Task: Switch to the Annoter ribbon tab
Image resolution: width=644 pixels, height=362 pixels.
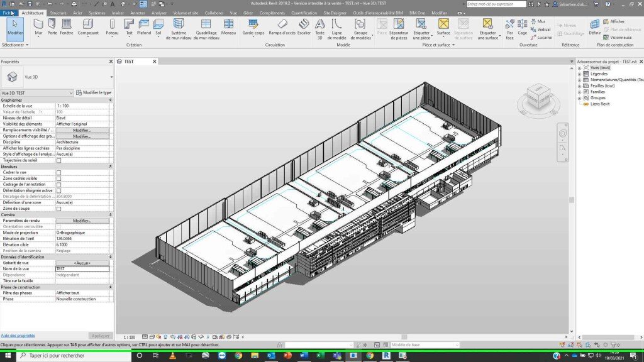Action: pyautogui.click(x=137, y=13)
